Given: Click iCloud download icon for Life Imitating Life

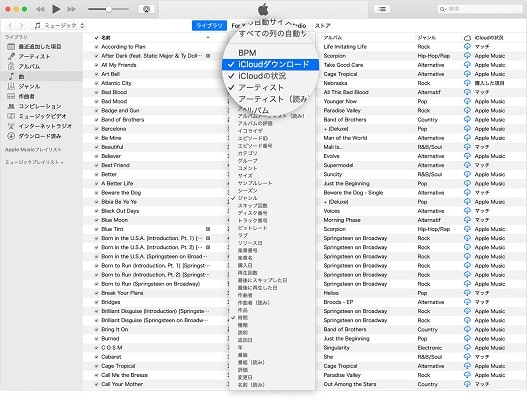Looking at the screenshot, I should (x=467, y=47).
